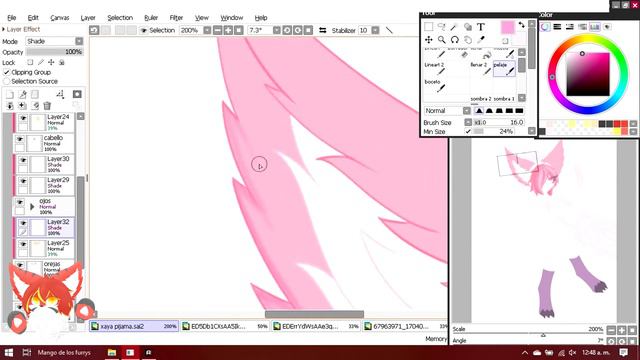Choose the boceto brush

coord(435,86)
